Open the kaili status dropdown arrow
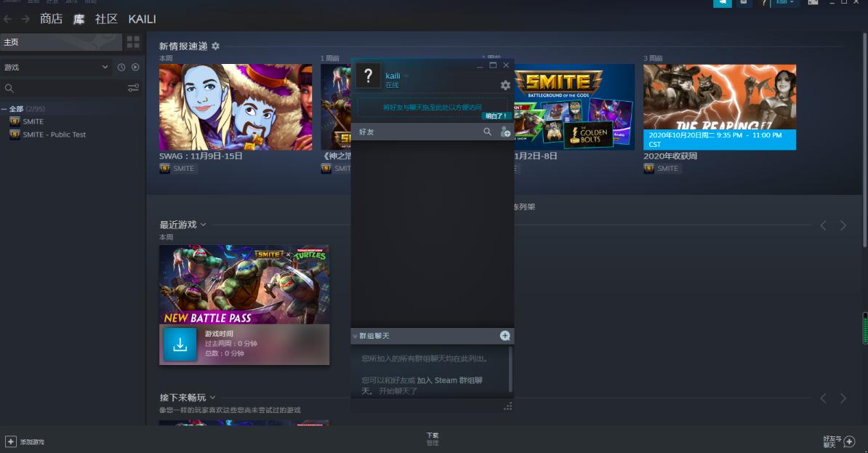Screen dimensions: 868x453 [406, 76]
